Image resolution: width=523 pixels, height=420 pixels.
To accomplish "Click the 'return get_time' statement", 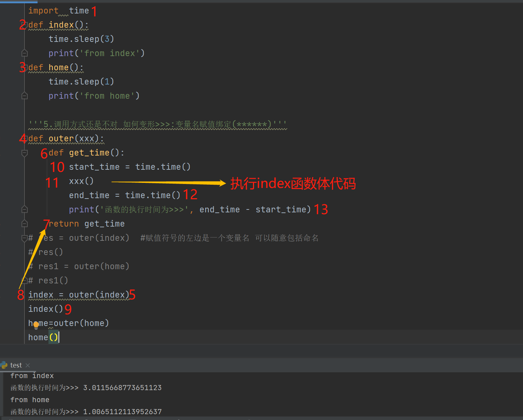I will click(87, 224).
